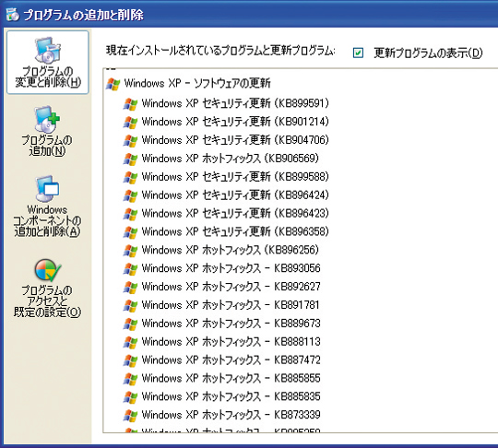Select ホットフィックス - KB891781 entry

coord(231,305)
